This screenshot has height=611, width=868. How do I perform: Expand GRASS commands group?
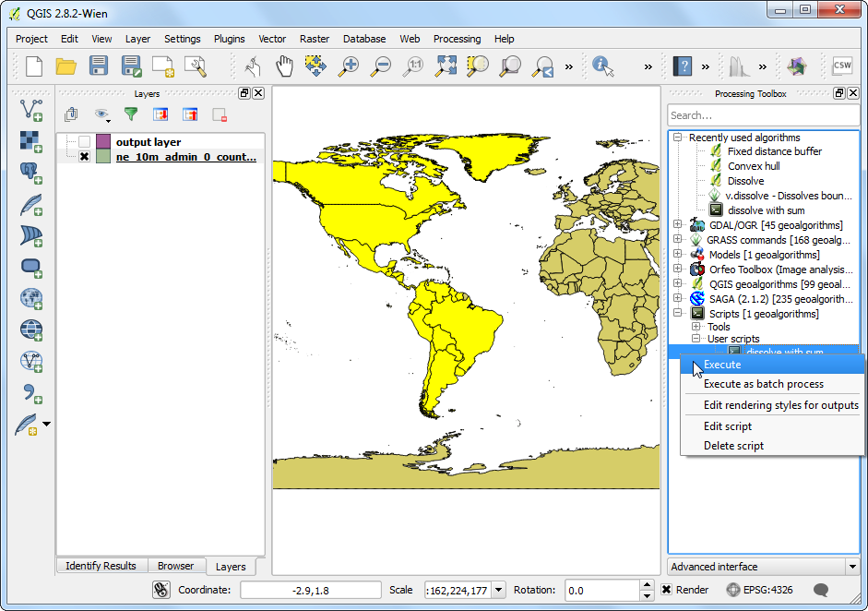point(677,239)
